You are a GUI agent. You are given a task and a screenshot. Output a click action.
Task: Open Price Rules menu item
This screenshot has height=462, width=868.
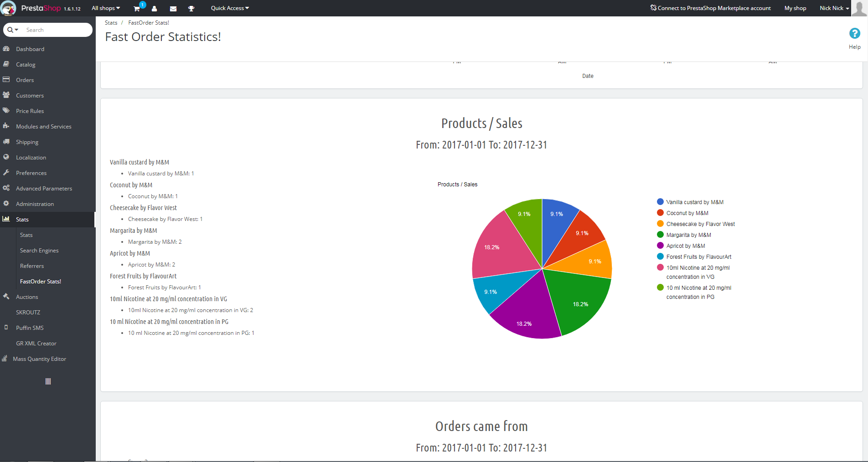pyautogui.click(x=30, y=111)
